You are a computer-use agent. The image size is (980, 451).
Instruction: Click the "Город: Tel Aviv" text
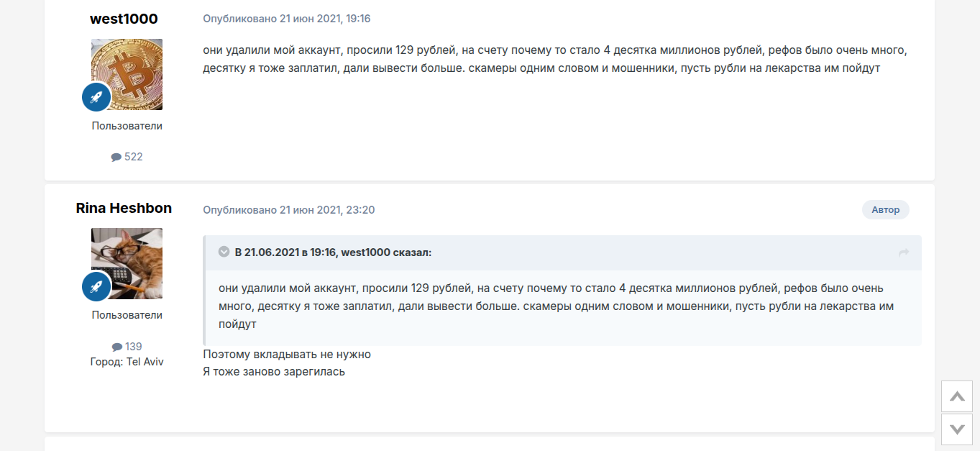(x=127, y=362)
